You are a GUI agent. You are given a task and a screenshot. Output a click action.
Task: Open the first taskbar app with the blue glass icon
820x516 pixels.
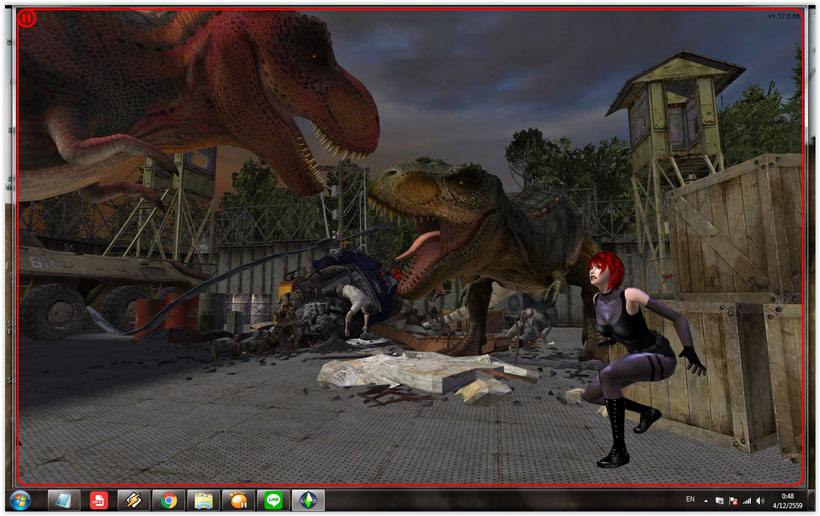[64, 500]
